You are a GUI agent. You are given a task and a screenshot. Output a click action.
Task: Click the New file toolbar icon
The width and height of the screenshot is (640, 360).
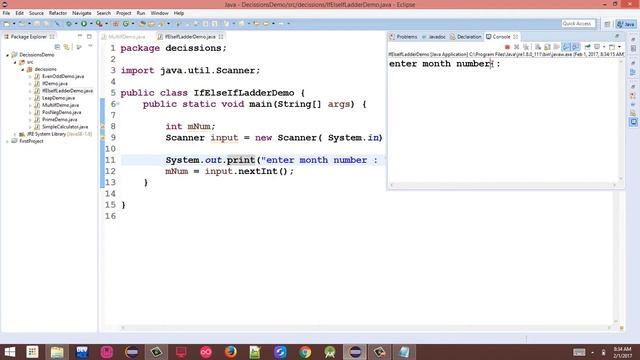7,24
